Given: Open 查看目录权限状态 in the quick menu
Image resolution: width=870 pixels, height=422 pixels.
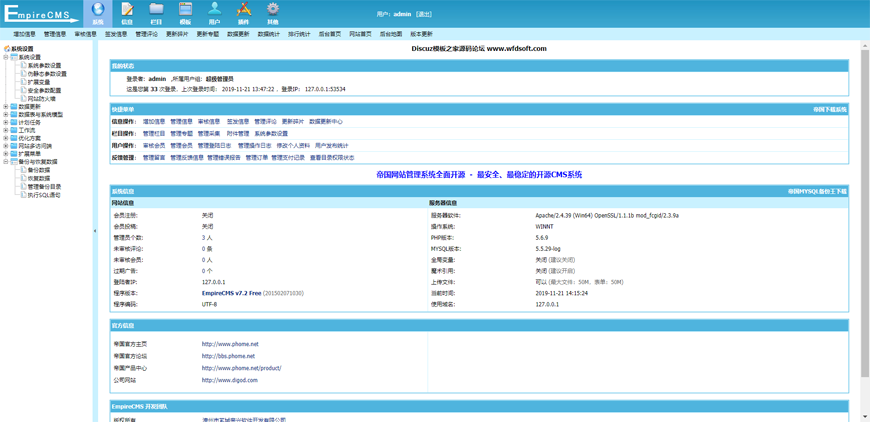Looking at the screenshot, I should [x=332, y=158].
